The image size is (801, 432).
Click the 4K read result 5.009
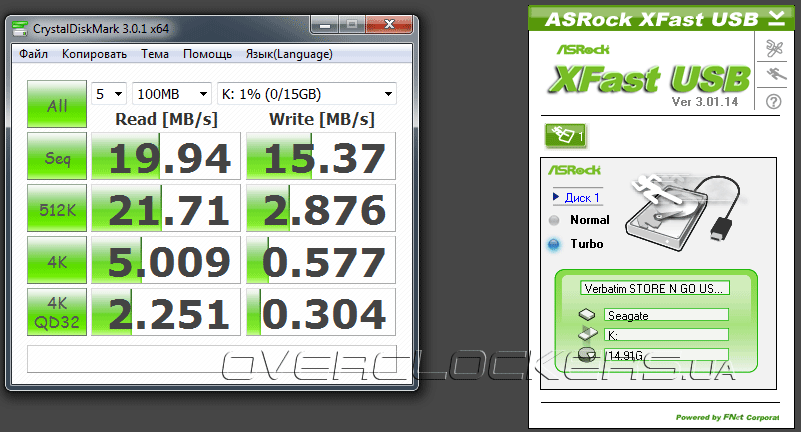pyautogui.click(x=166, y=260)
